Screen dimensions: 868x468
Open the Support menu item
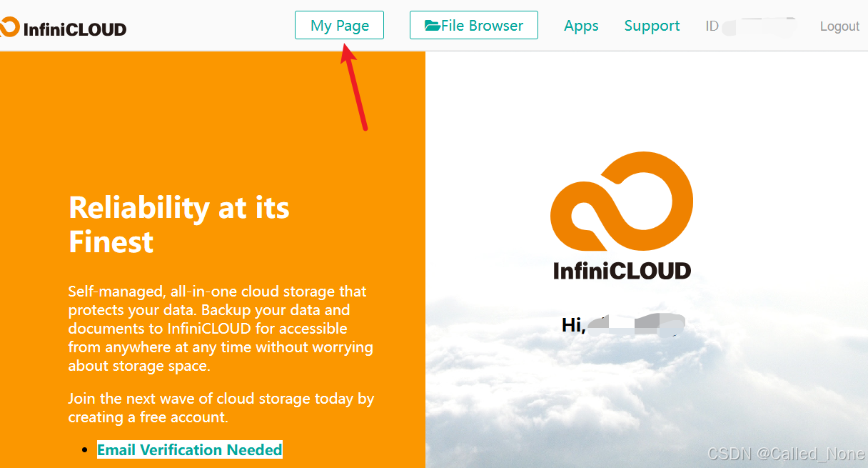point(652,26)
